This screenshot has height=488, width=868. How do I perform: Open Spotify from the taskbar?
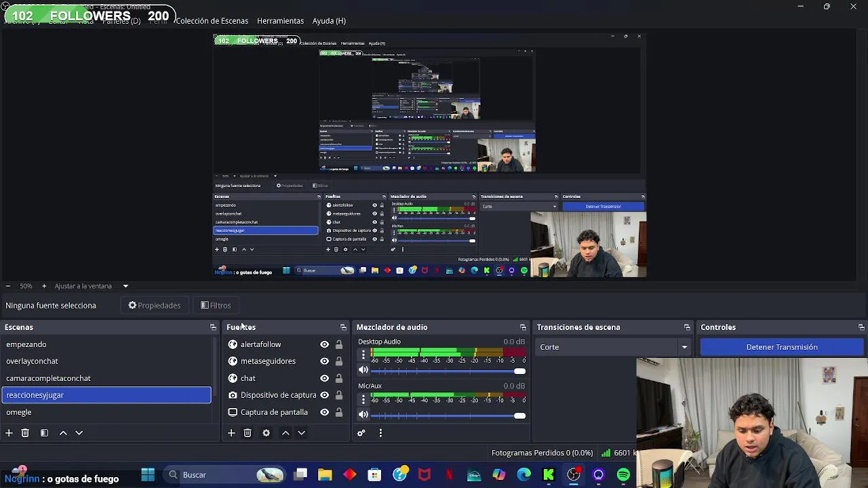click(623, 475)
